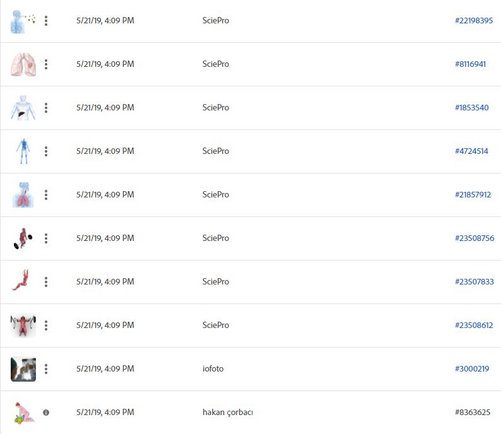The width and height of the screenshot is (501, 434).
Task: Select the weightlifter muscle anatomy thumbnail
Action: coord(23,325)
